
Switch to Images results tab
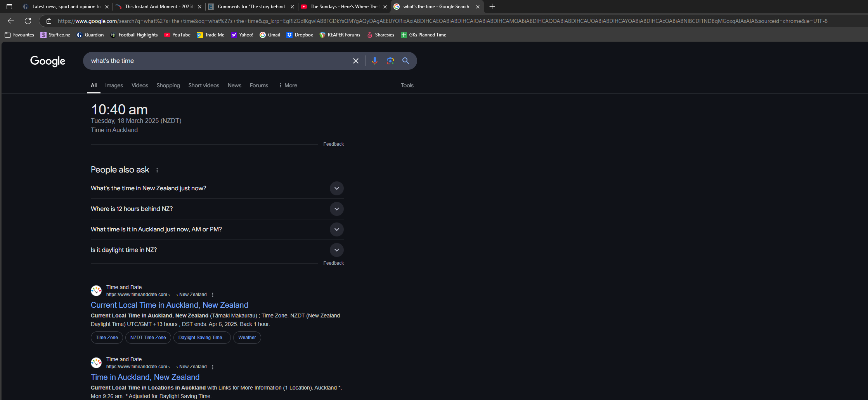click(114, 85)
